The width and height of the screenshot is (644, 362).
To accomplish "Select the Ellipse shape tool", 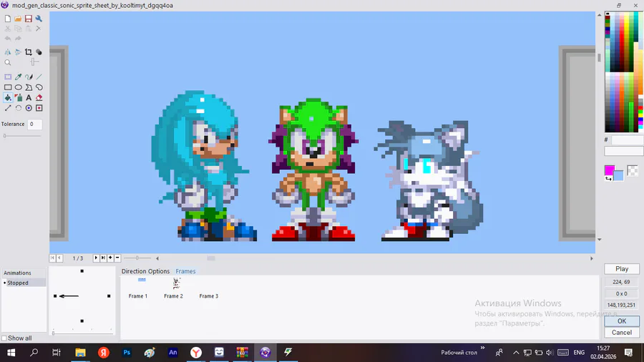I will pyautogui.click(x=18, y=87).
